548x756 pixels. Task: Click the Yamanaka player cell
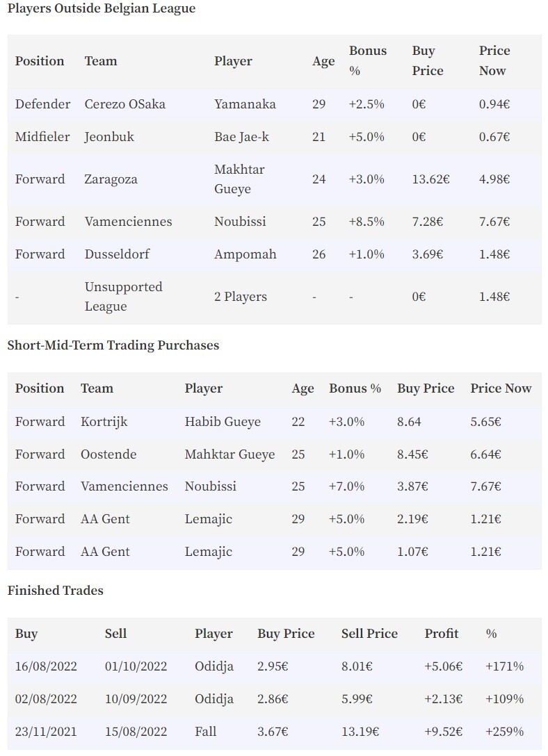(x=245, y=104)
